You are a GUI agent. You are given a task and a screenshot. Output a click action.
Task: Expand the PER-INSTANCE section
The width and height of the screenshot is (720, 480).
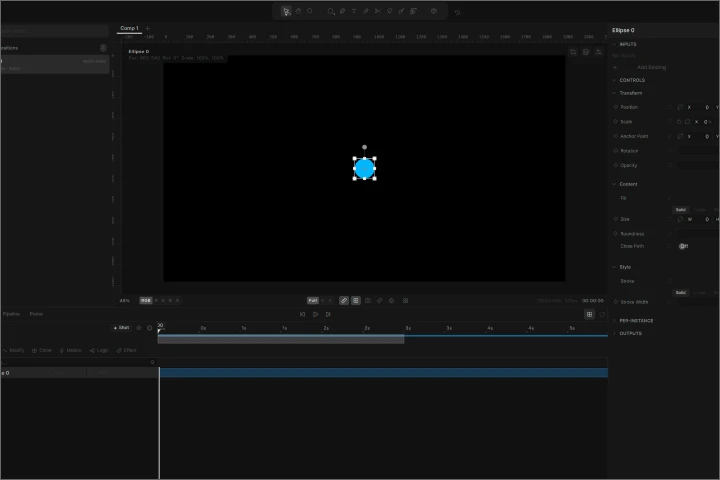point(636,321)
